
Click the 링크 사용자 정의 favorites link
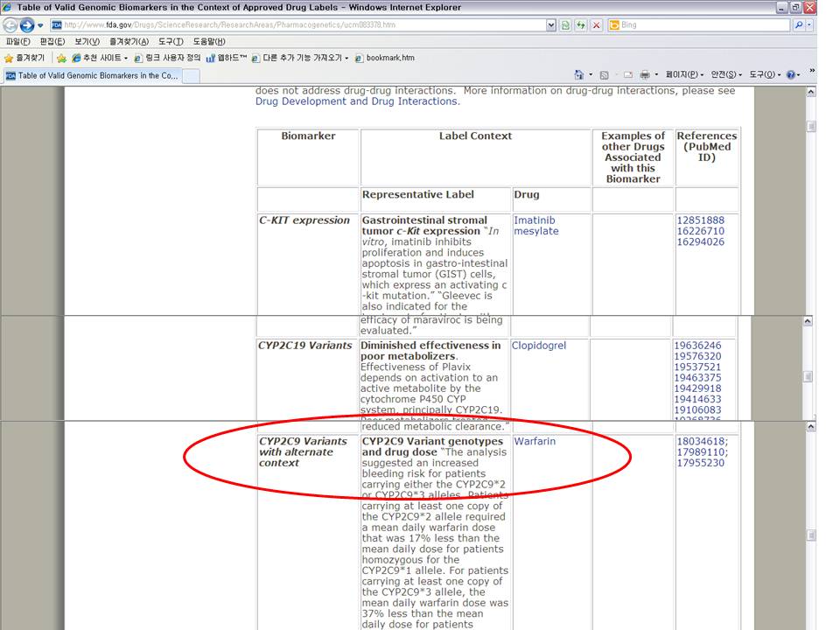pos(167,58)
